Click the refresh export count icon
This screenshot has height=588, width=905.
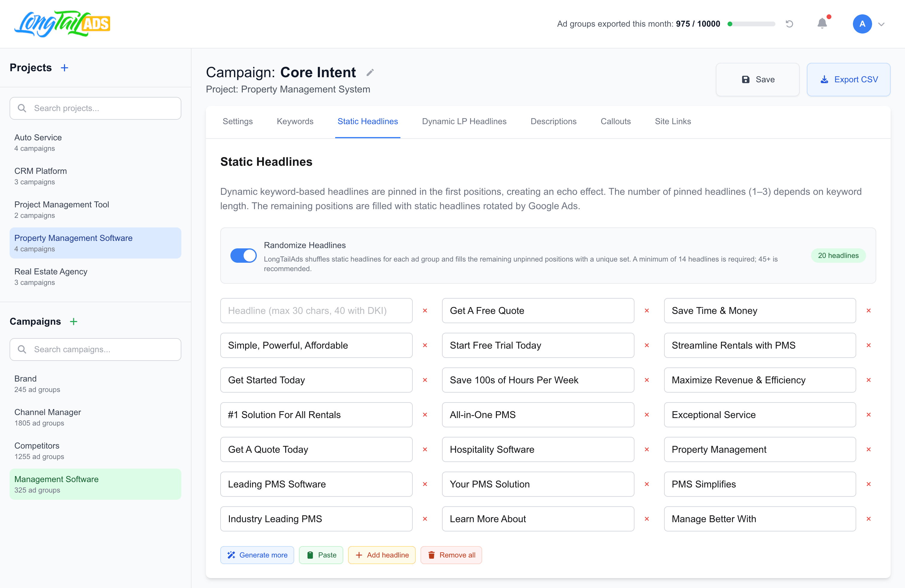(789, 24)
